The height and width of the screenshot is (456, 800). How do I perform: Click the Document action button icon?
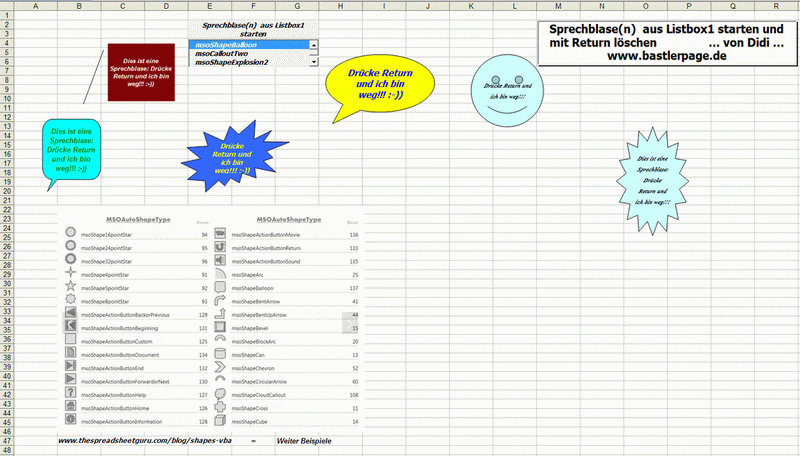(x=70, y=352)
